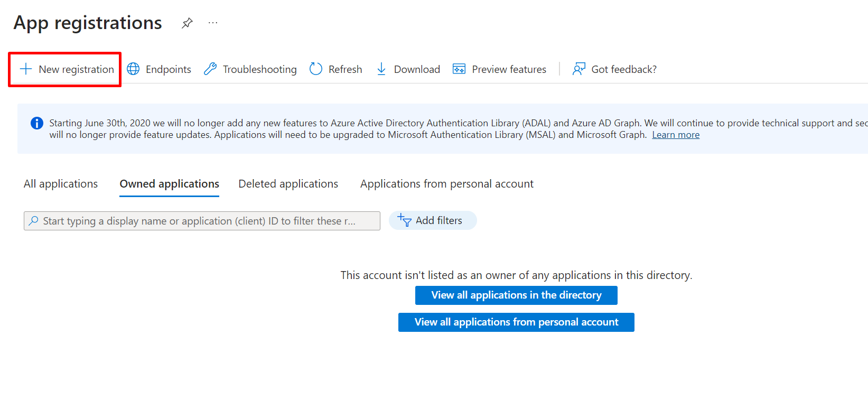Click the Endpoints globe icon
Image resolution: width=868 pixels, height=400 pixels.
click(133, 69)
